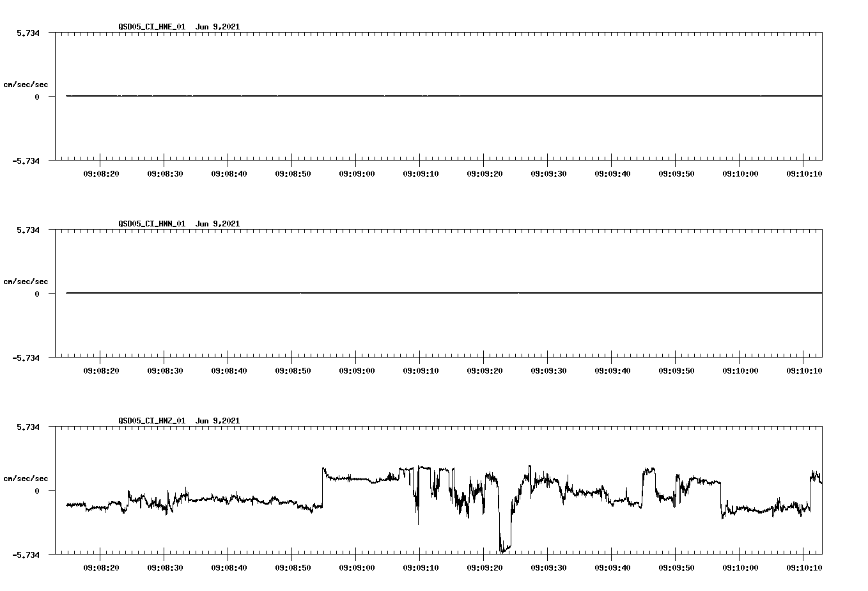Screen dimensions: 868x591
Task: Pick 09:08:20 time label under HNZ plot
Action: click(x=101, y=567)
